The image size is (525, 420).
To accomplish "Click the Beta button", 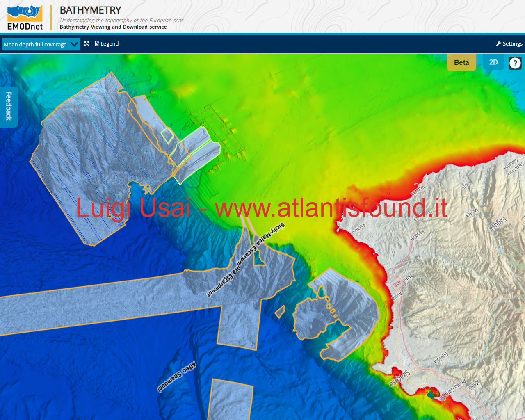I will [461, 62].
